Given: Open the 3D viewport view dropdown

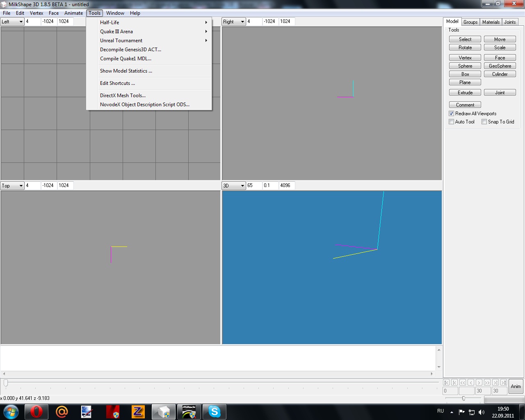Looking at the screenshot, I should pos(234,186).
